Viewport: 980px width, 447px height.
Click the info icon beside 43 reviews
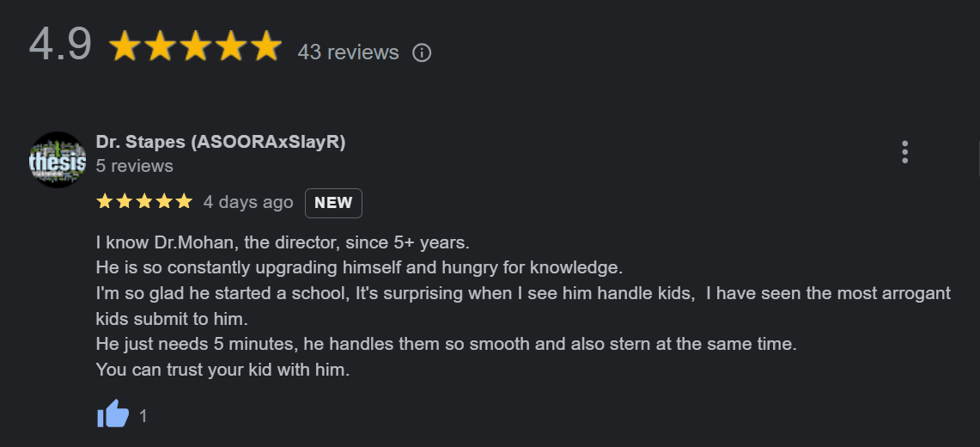pos(422,53)
